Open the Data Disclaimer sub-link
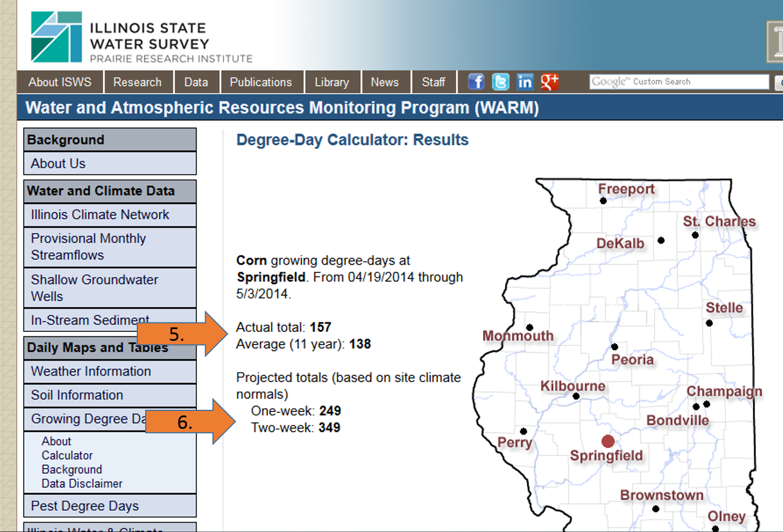 pyautogui.click(x=82, y=483)
